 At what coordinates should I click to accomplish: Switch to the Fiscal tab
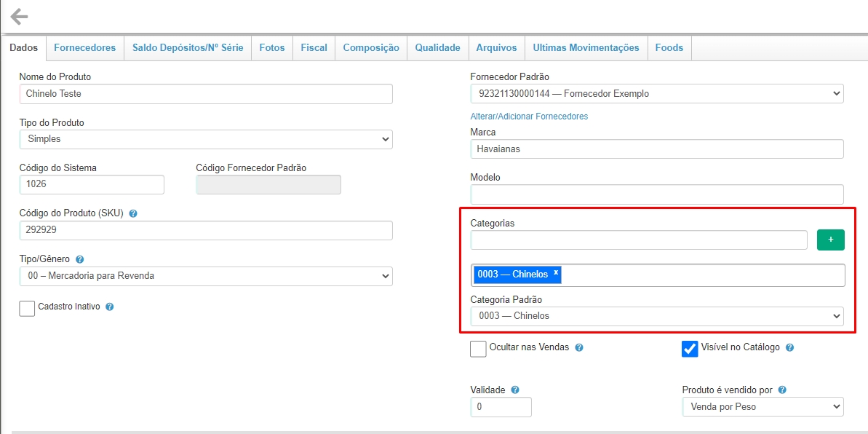314,48
